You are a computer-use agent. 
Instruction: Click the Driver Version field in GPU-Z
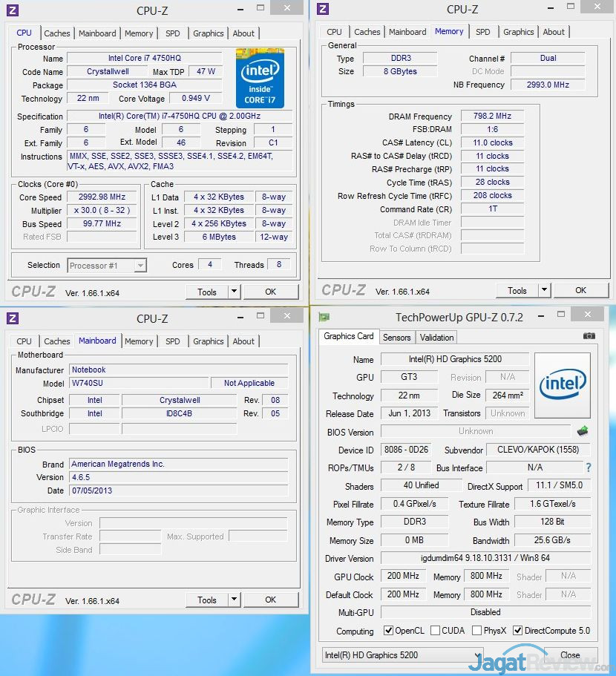click(x=486, y=558)
